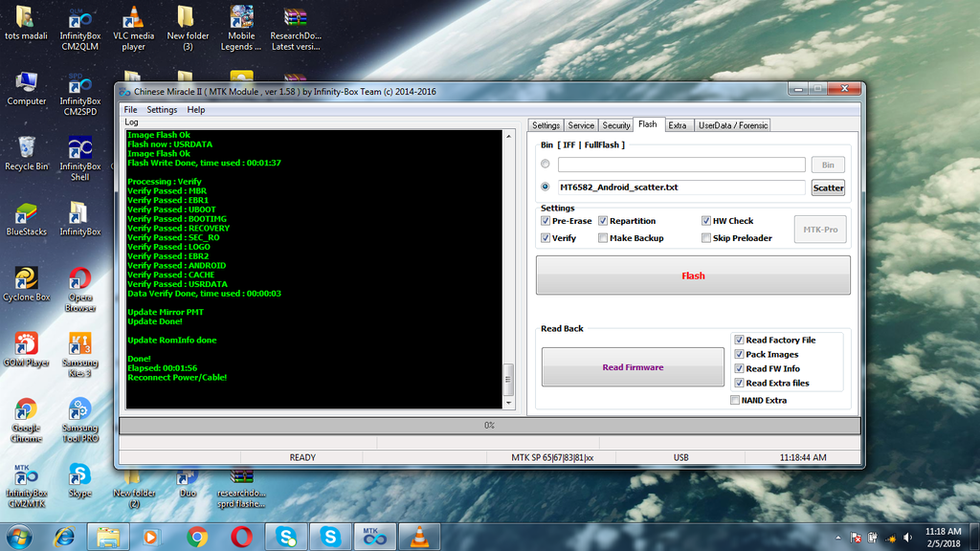Open the Infinity-Box MTK app in taskbar

point(374,537)
